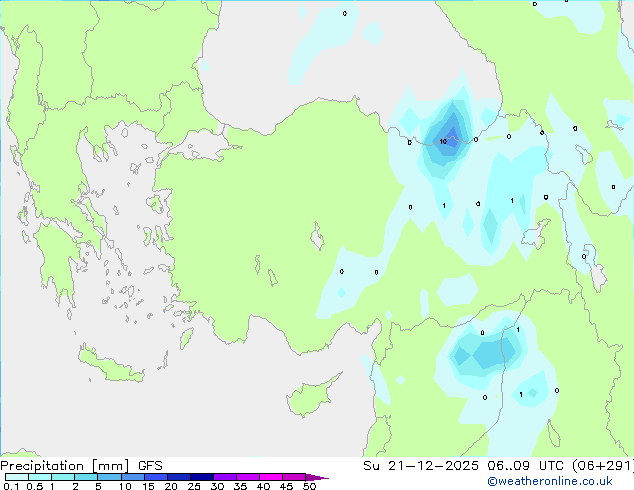Pick the 15–20 mm legend color swatch

[155, 477]
